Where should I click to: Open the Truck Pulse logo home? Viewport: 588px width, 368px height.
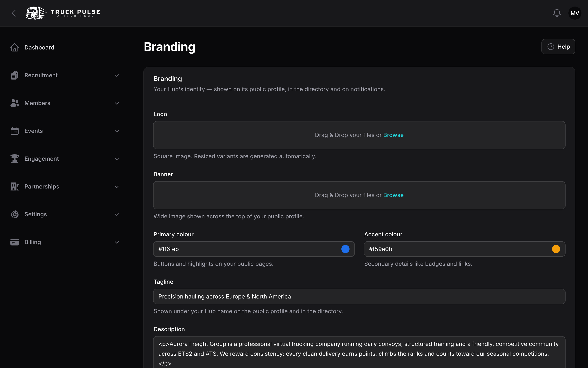tap(63, 13)
